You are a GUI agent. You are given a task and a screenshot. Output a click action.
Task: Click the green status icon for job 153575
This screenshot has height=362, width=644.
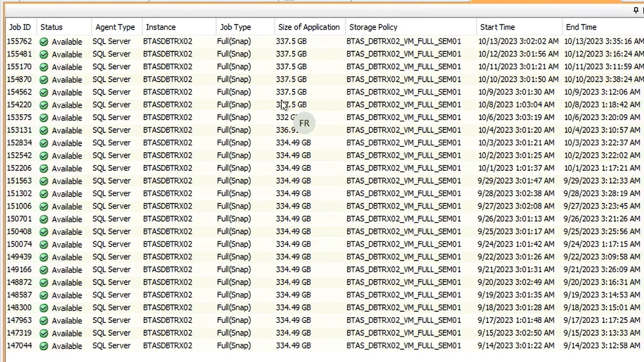pos(44,118)
